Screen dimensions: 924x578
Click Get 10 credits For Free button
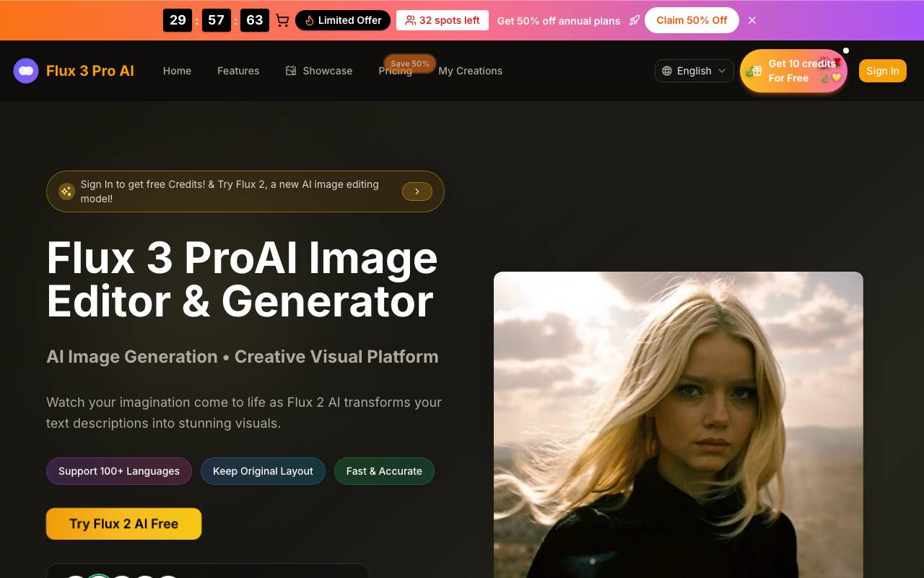794,71
